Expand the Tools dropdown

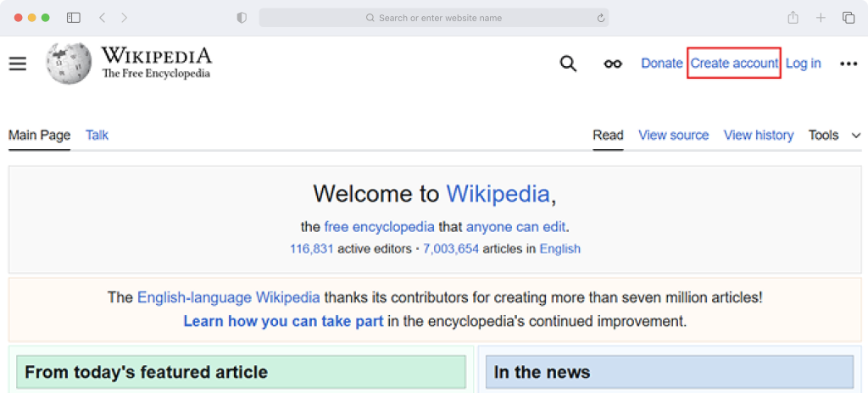pyautogui.click(x=835, y=135)
